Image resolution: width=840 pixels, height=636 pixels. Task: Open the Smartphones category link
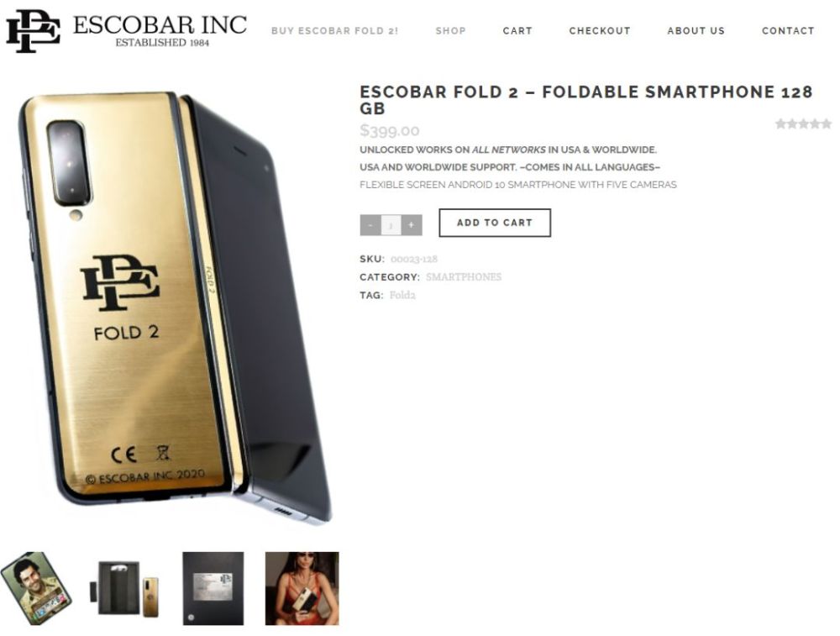(464, 277)
